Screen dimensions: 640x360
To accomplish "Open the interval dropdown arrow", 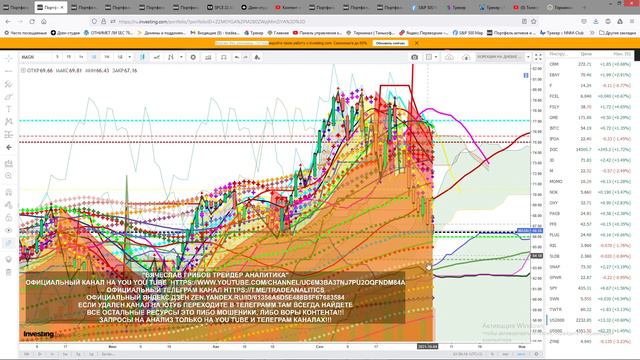I will [129, 57].
